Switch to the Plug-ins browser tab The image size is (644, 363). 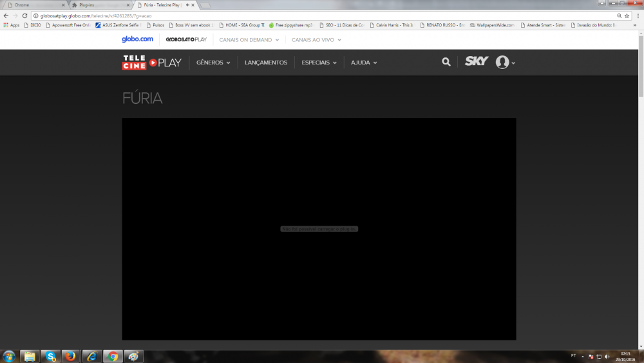[97, 5]
